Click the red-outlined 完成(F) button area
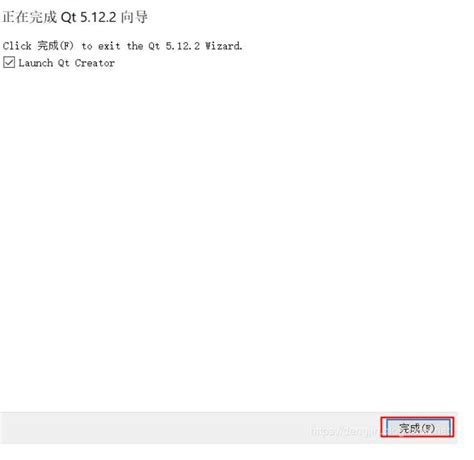This screenshot has height=460, width=474. click(417, 427)
